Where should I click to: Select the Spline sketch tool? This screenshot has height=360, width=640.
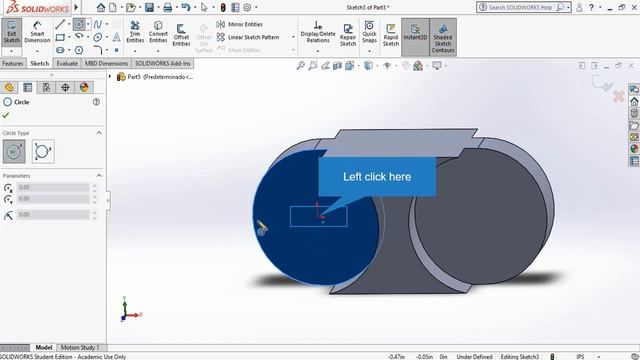pos(98,24)
